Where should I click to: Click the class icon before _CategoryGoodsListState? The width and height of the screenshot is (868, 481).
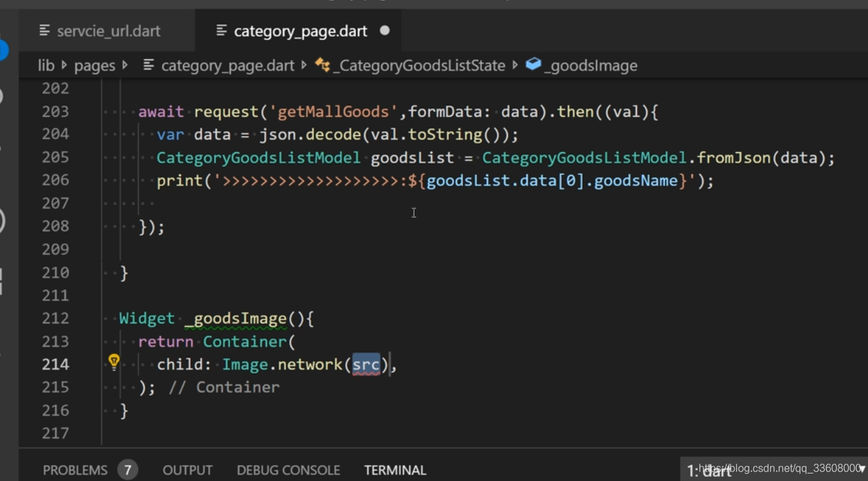pos(323,65)
